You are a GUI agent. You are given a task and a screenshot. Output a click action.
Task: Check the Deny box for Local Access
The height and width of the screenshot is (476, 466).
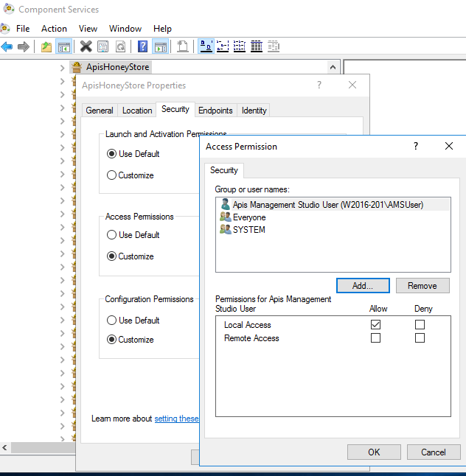coord(420,325)
